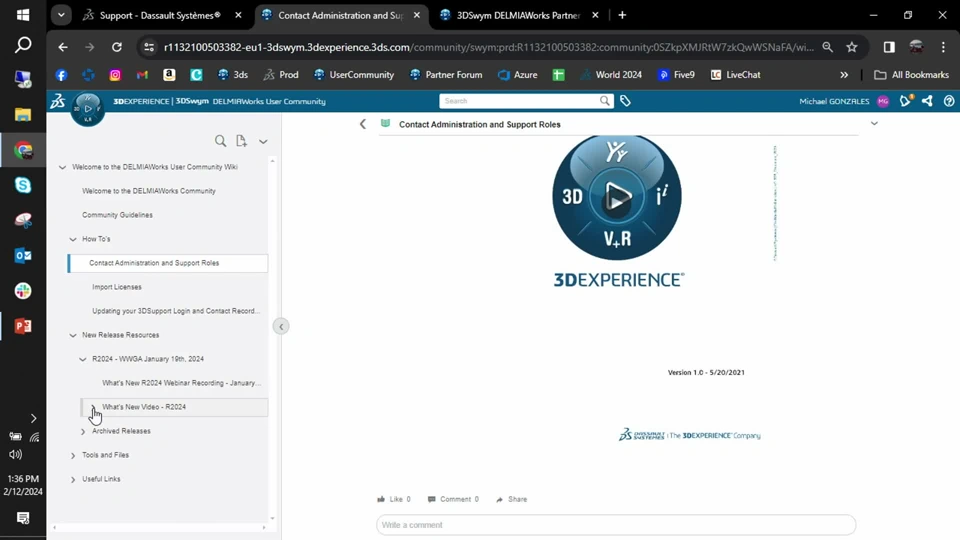
Task: Expand Archived Releases
Action: 83,432
